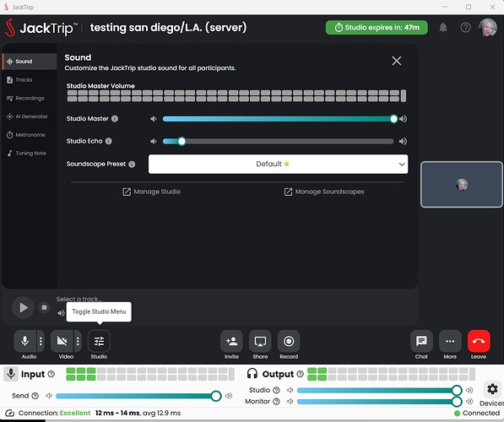Open the Chat panel
This screenshot has width=504, height=422.
point(421,341)
